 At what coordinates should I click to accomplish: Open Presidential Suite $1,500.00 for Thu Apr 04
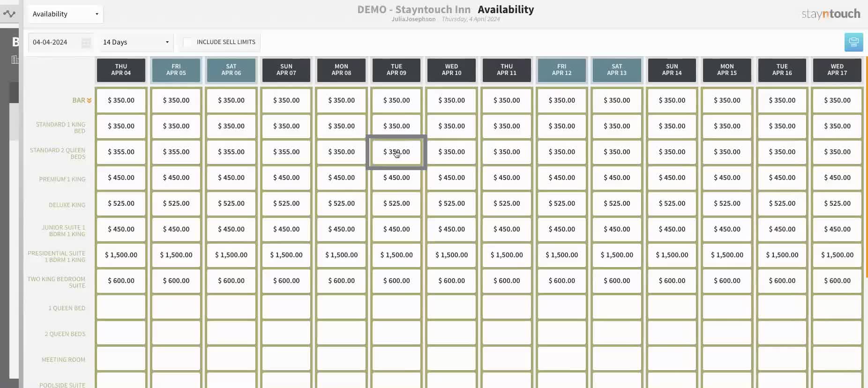click(x=121, y=255)
